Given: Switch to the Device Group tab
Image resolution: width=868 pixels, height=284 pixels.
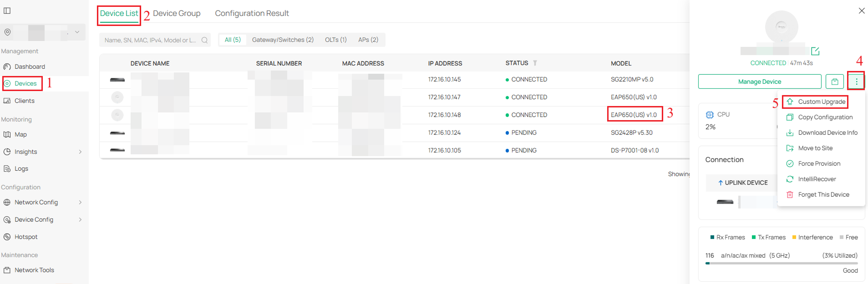Looking at the screenshot, I should point(177,13).
